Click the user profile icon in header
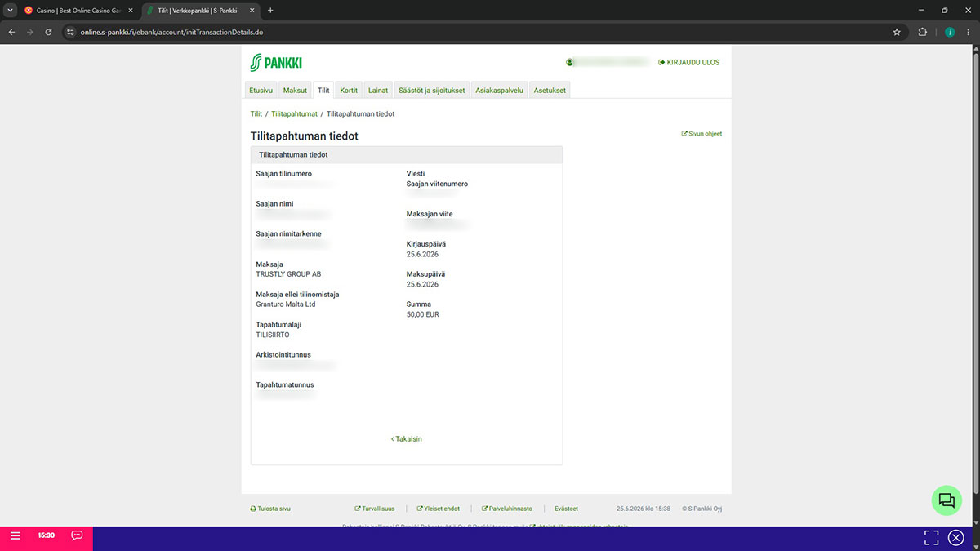This screenshot has height=551, width=980. 570,62
